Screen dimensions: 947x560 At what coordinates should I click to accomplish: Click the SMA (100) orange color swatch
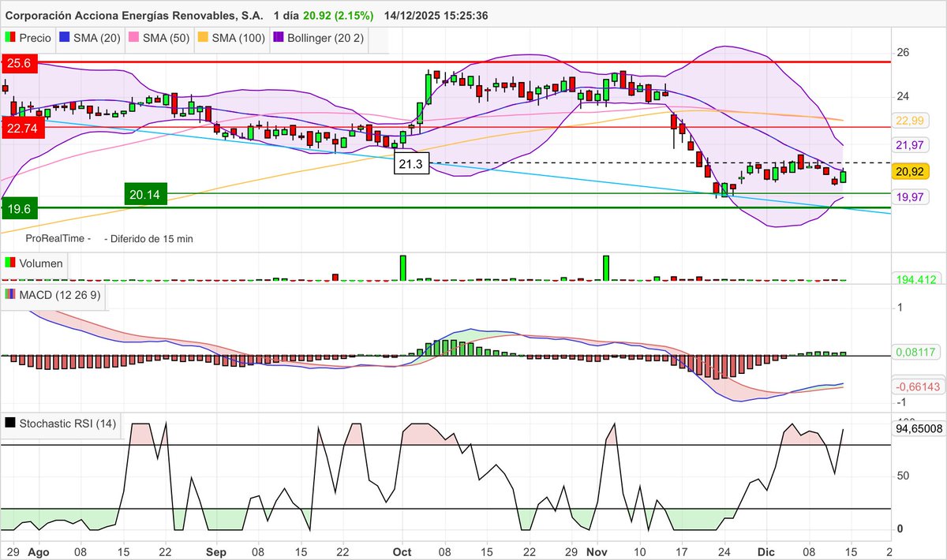(x=204, y=38)
